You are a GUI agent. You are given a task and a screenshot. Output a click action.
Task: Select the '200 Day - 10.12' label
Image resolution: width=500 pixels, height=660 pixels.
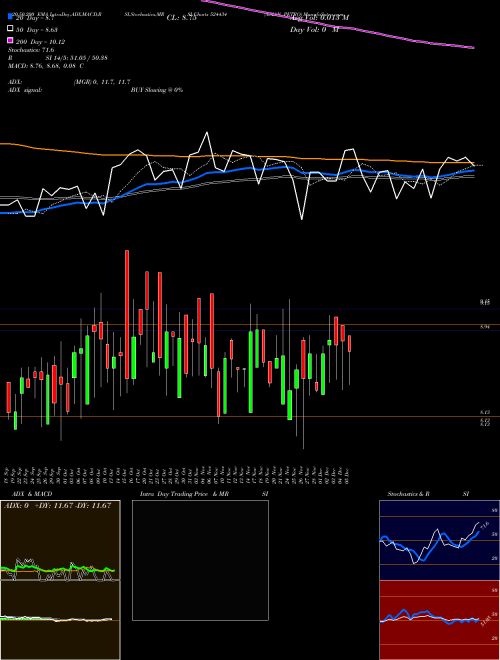click(x=40, y=42)
